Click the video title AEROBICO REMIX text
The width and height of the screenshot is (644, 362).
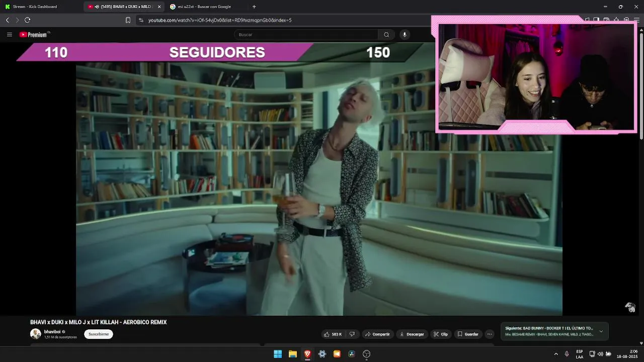(x=99, y=322)
